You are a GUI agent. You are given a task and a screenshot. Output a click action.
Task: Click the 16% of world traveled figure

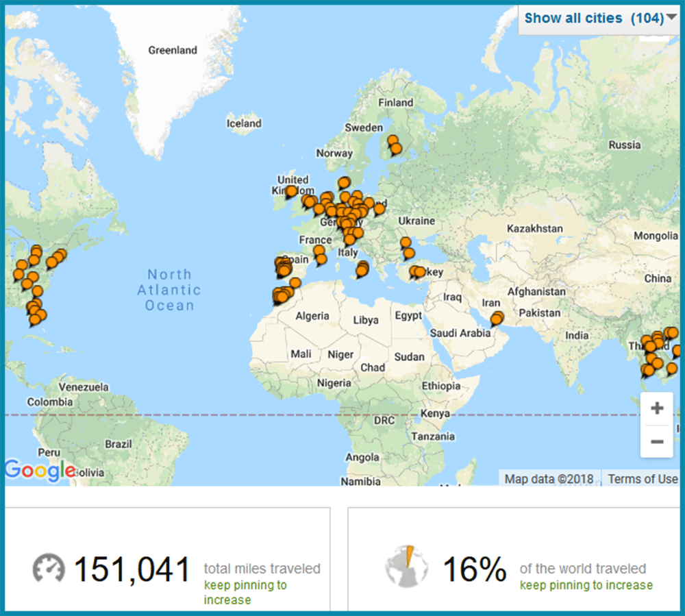475,569
